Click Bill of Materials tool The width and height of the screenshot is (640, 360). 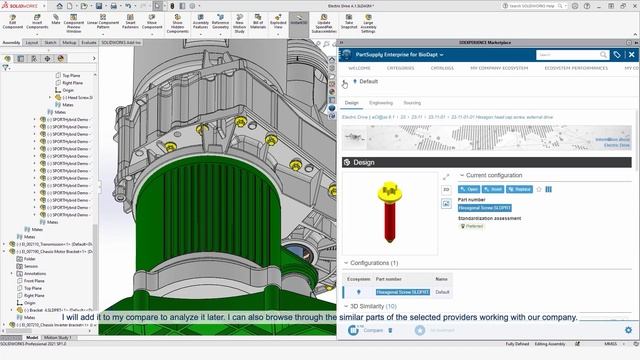click(x=258, y=22)
